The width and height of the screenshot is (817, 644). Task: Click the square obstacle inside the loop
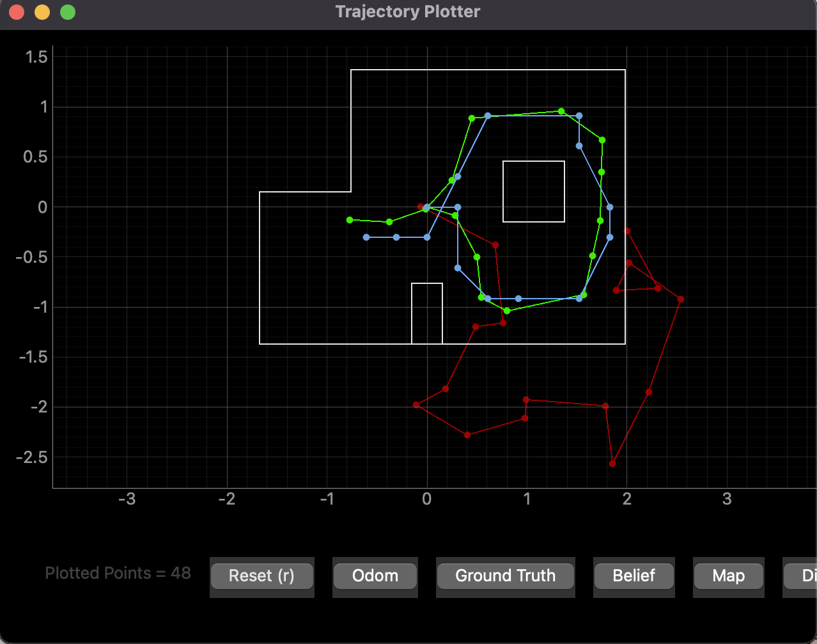[534, 191]
